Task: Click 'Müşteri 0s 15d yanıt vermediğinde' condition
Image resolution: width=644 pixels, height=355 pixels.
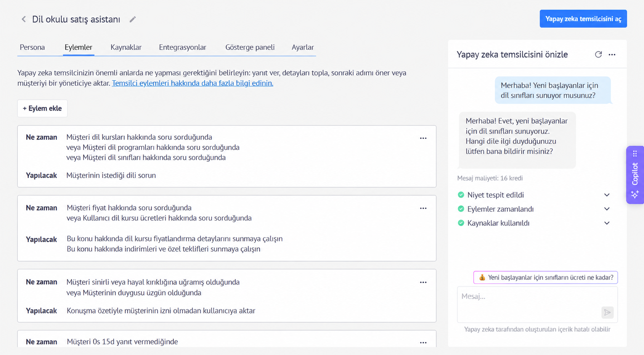Action: coord(122,342)
